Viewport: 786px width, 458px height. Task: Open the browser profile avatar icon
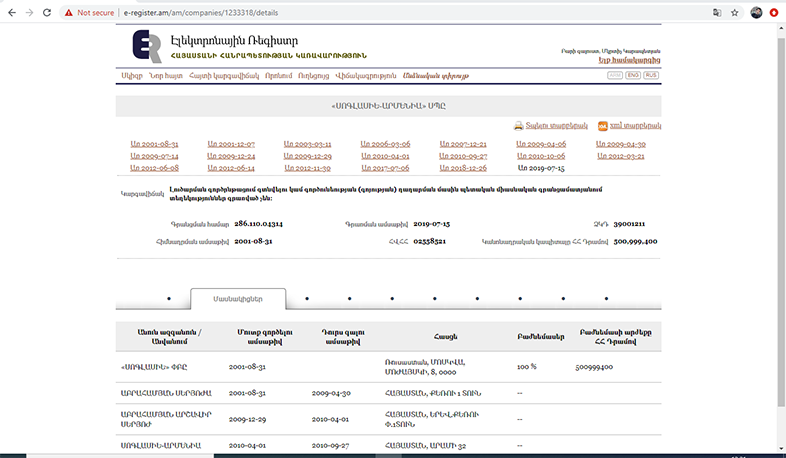tap(756, 13)
